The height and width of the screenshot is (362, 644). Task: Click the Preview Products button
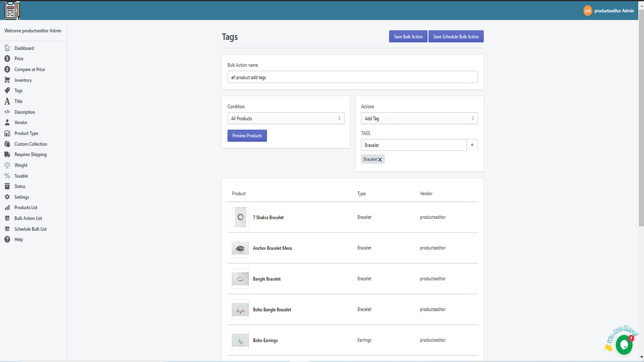247,136
